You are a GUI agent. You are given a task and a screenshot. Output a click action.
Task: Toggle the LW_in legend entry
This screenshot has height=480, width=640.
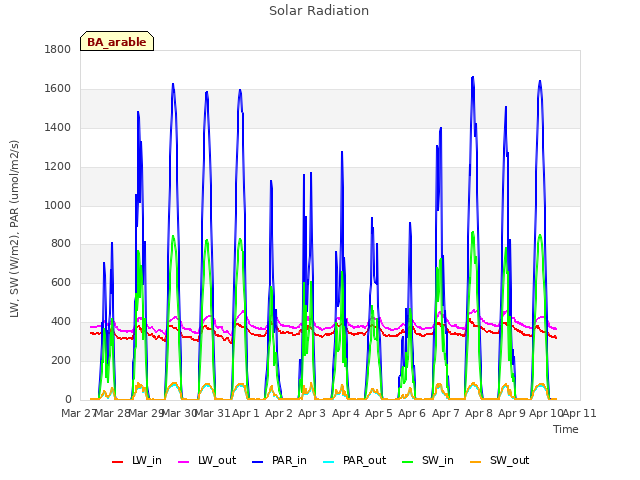click(137, 460)
